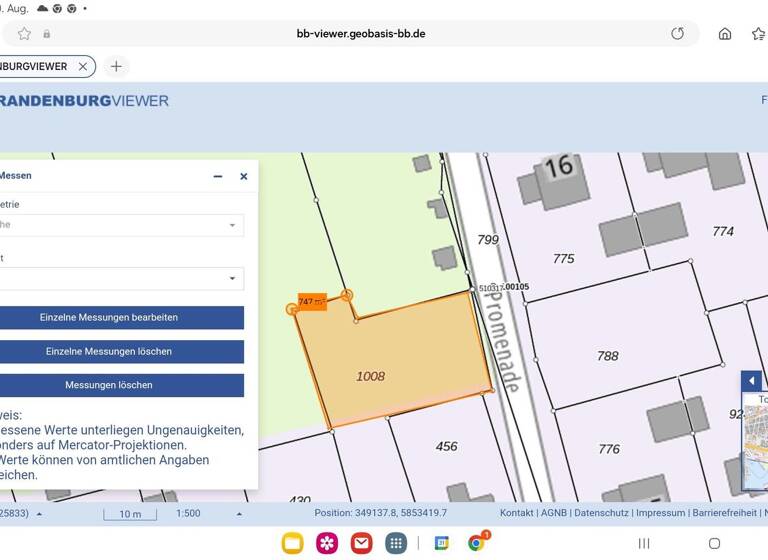
Task: Open a new browser tab with plus button
Action: pos(116,66)
